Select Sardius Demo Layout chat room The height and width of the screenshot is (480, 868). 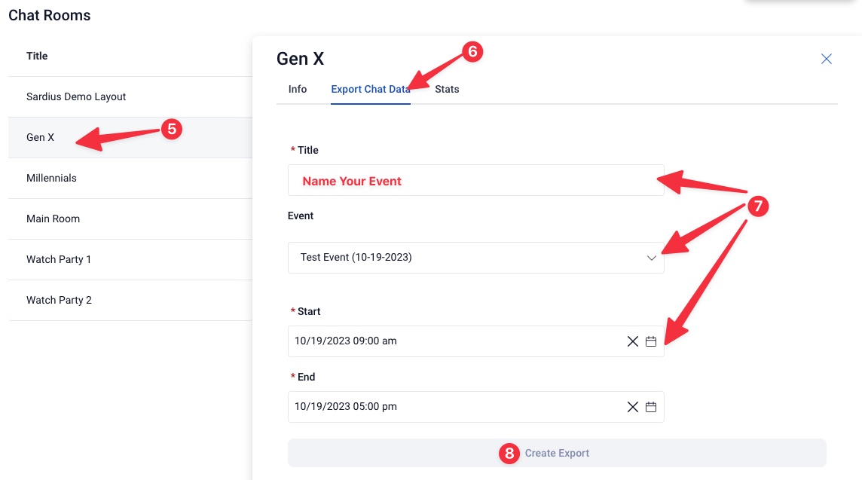pyautogui.click(x=130, y=97)
